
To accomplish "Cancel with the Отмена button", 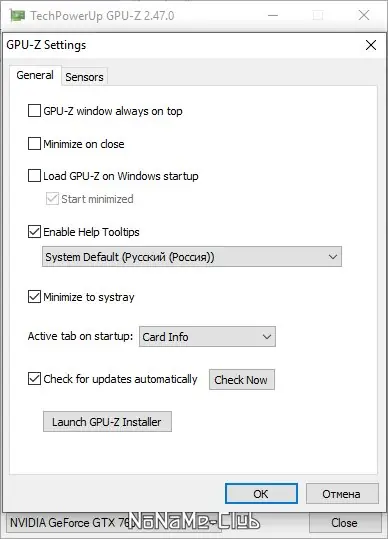I will pos(342,494).
